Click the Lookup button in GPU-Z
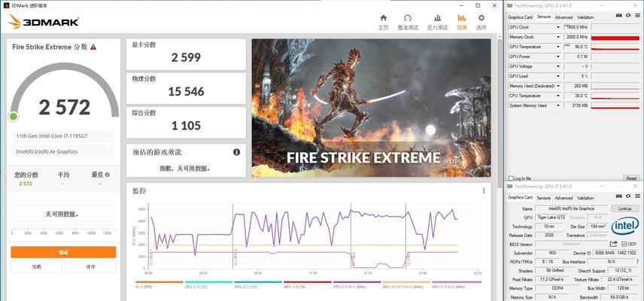644x301 pixels. tap(624, 208)
